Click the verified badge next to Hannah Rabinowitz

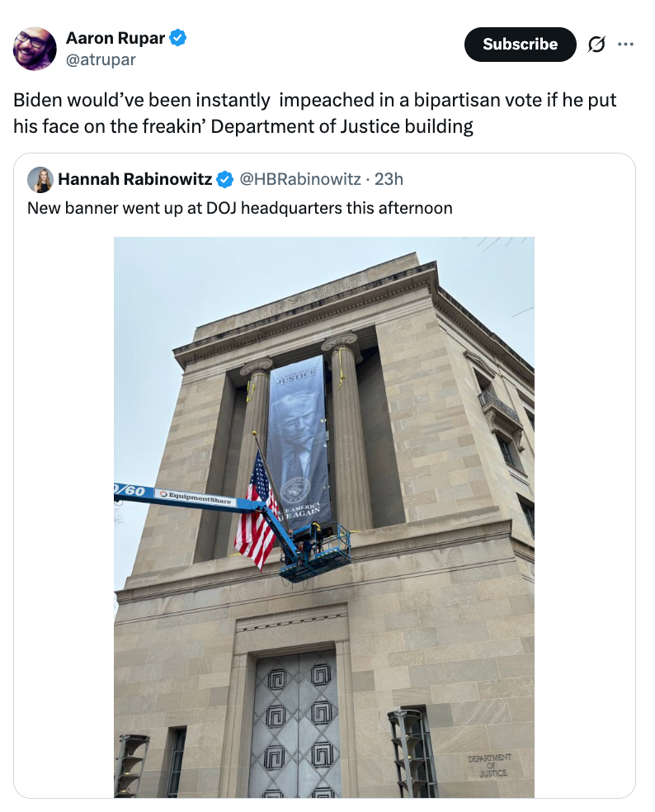225,179
